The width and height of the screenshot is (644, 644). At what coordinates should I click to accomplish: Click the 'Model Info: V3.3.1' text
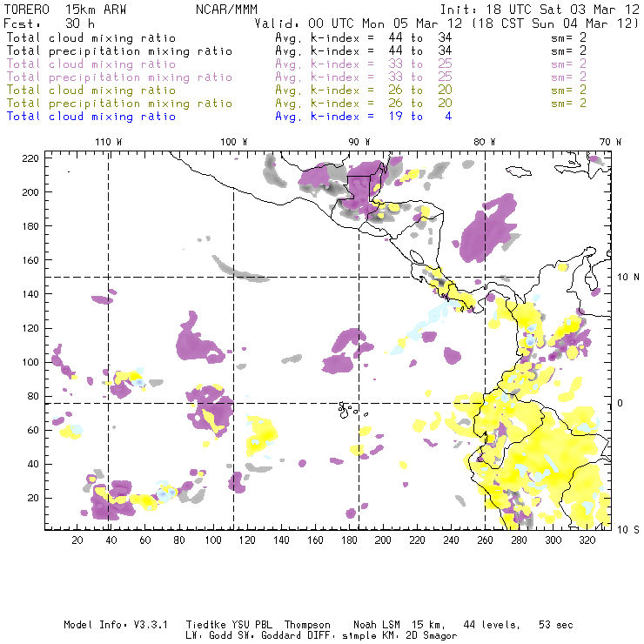116,625
